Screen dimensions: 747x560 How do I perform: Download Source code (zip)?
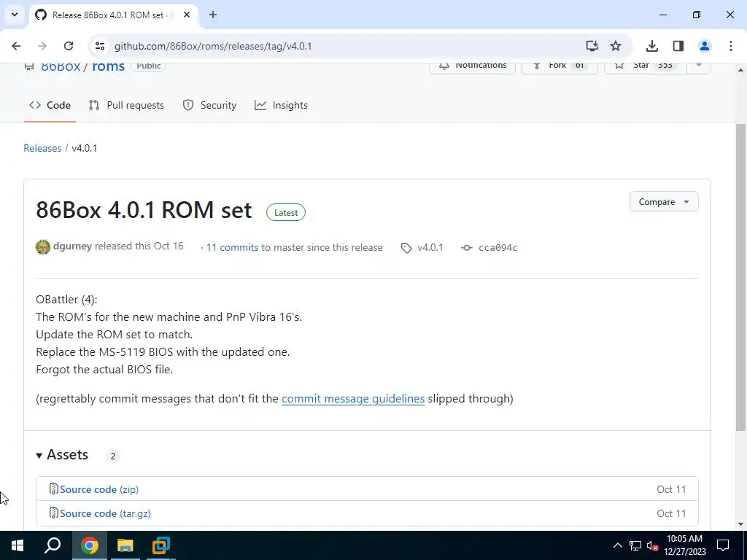99,489
